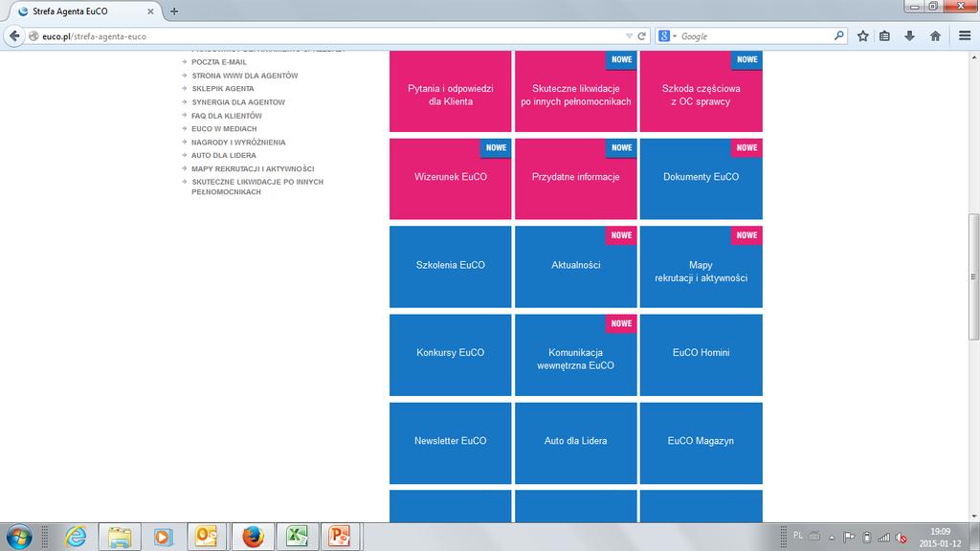The height and width of the screenshot is (551, 980).
Task: Open Strona WWW dla Agentów link
Action: [x=244, y=76]
